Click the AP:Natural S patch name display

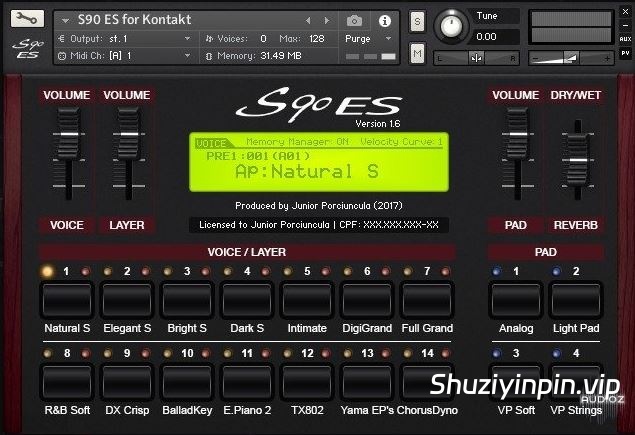[x=307, y=172]
